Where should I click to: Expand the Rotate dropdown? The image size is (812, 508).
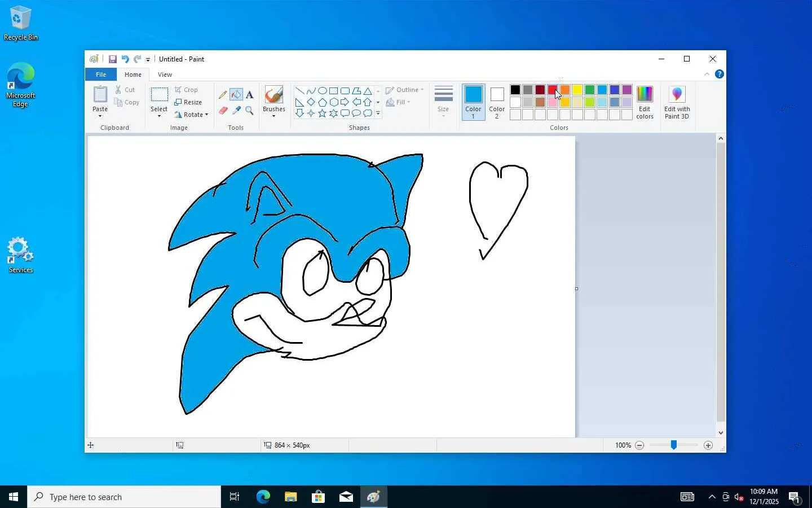tap(206, 115)
